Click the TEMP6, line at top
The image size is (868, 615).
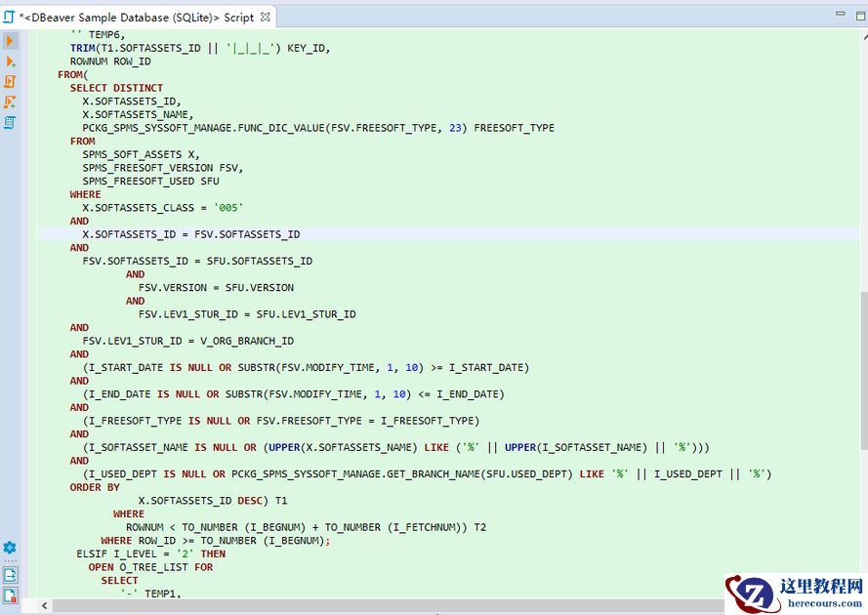click(x=98, y=35)
